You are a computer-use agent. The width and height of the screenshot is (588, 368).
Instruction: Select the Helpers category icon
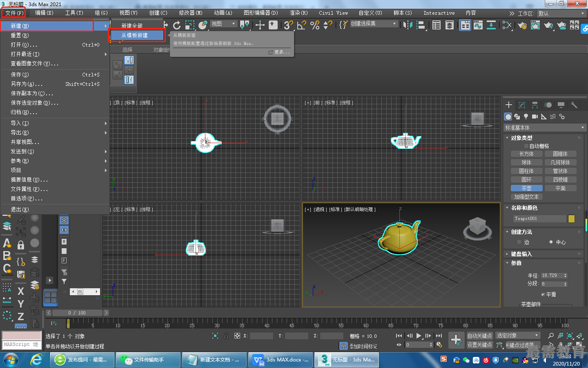click(544, 117)
